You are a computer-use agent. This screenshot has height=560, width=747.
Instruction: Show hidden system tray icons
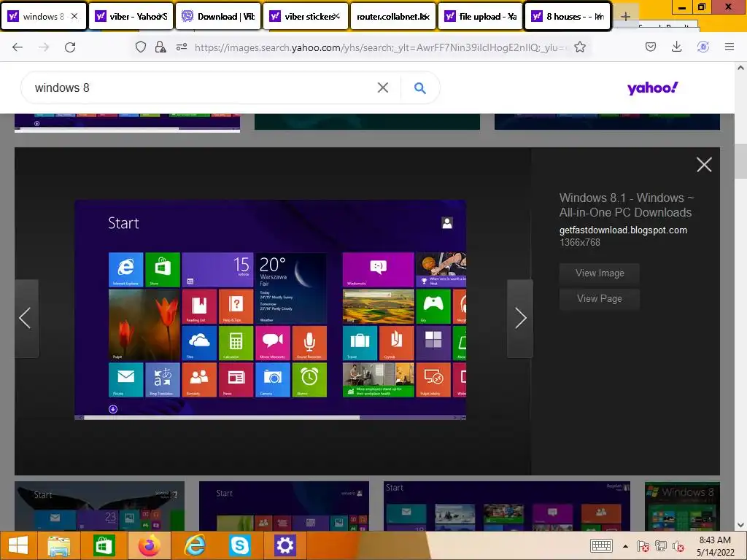click(x=625, y=546)
